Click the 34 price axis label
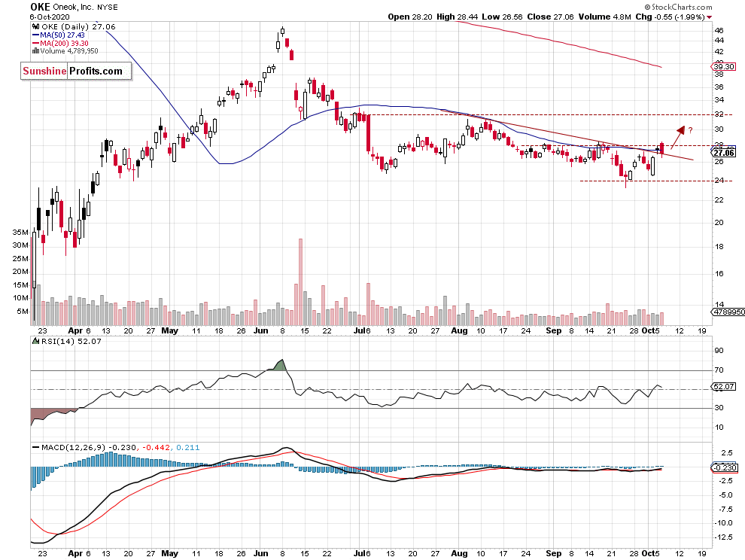Viewport: 745px width, 560px height. pos(719,100)
